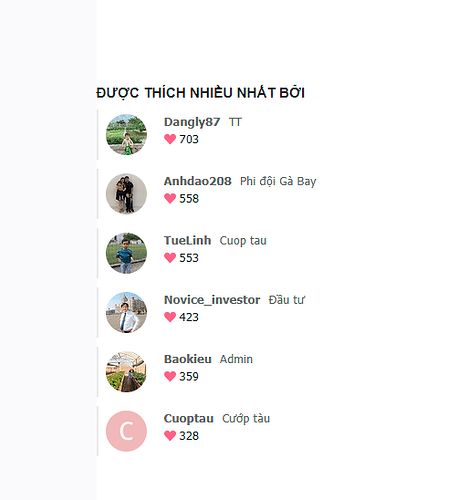Screen dimensions: 469x500
Task: Click the 'ĐƯỢC THÍCH NHIỀU NHẤT BỞI' heading
Action: (200, 93)
